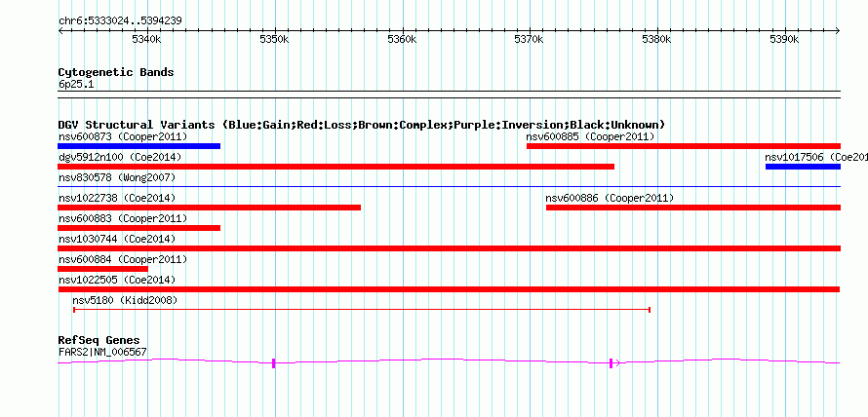The height and width of the screenshot is (417, 868).
Task: Click the ruler's left end arrow
Action: pyautogui.click(x=60, y=30)
